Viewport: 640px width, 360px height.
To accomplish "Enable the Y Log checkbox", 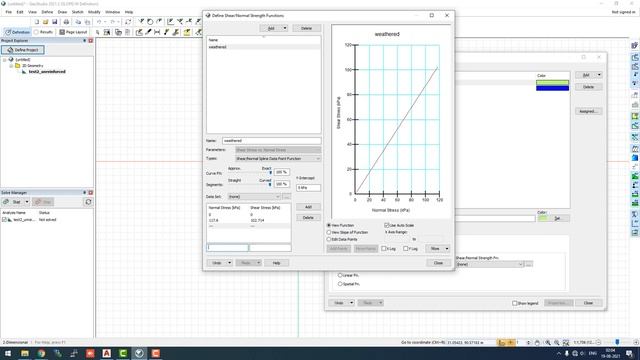I will click(x=406, y=249).
